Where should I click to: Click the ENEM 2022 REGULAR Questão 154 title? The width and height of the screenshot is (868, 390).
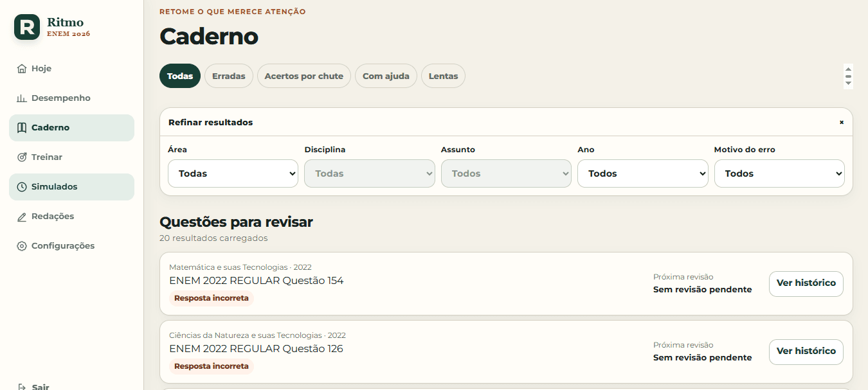pos(257,281)
